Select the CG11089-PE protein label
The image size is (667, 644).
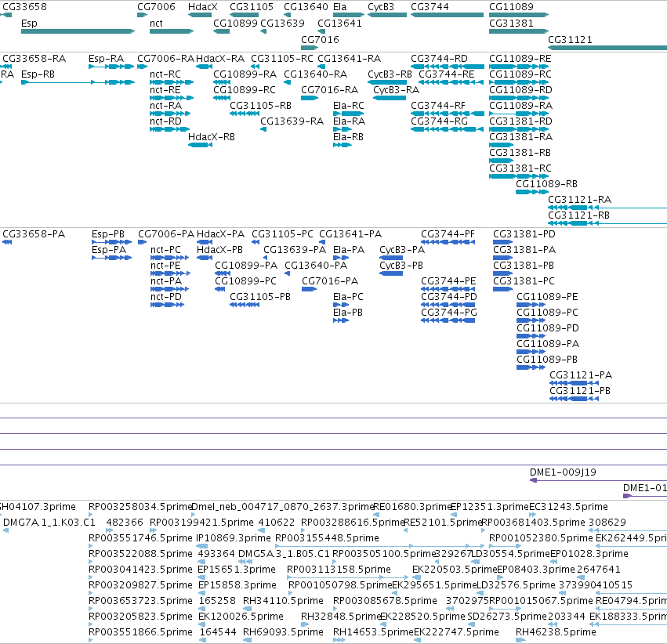coord(547,297)
